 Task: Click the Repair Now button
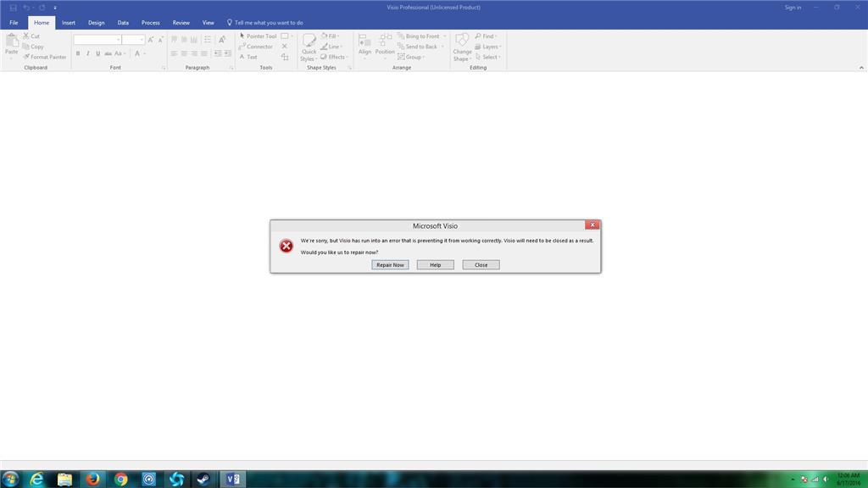click(390, 265)
